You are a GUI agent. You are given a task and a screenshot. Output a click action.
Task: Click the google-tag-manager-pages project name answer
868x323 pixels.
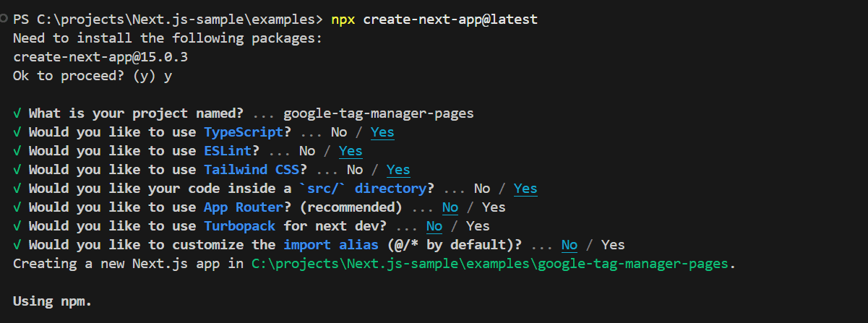(378, 113)
